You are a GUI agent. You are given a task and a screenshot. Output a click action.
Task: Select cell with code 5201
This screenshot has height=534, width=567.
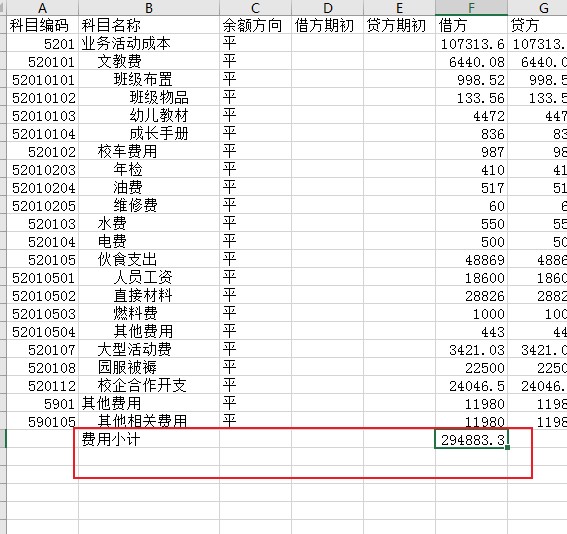tap(42, 43)
